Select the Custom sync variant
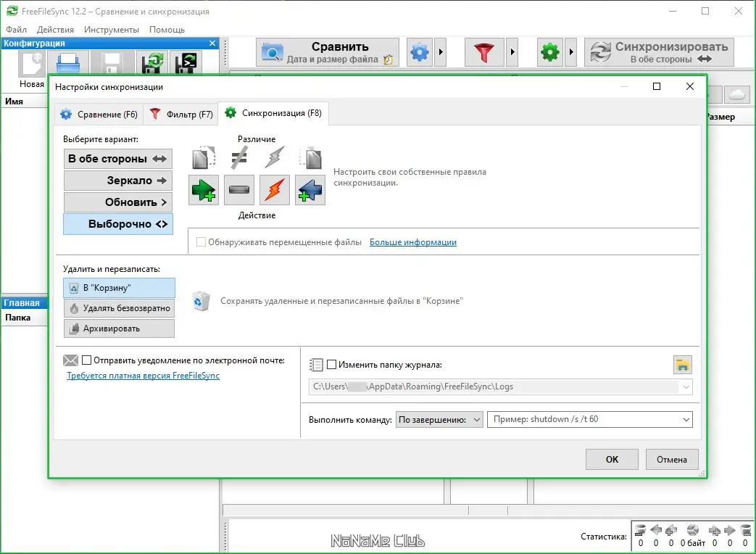 118,224
